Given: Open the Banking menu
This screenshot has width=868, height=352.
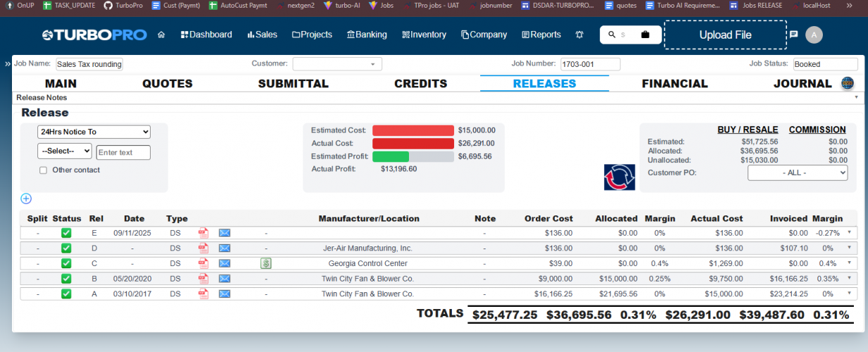Looking at the screenshot, I should pos(367,34).
